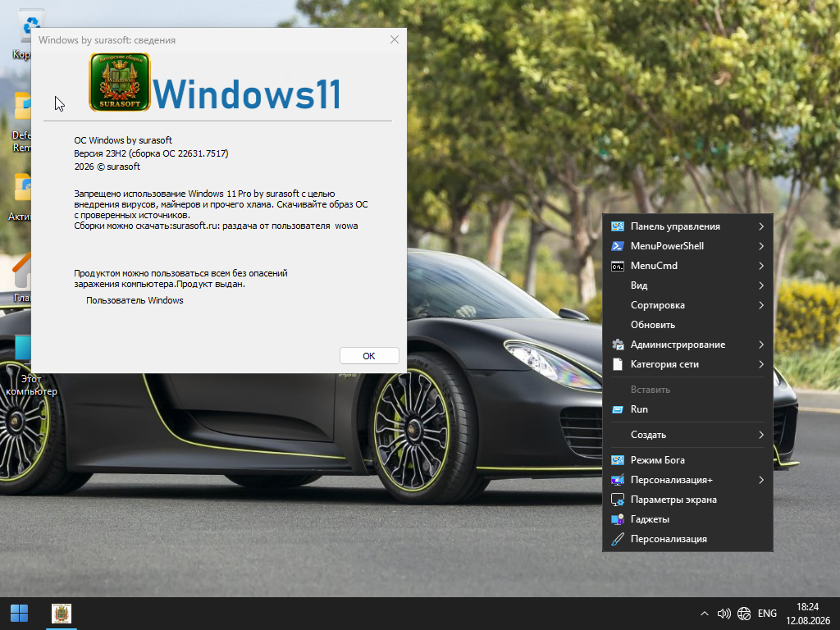Expand the Персонализация+ submenu arrow
This screenshot has height=630, width=840.
click(x=761, y=480)
